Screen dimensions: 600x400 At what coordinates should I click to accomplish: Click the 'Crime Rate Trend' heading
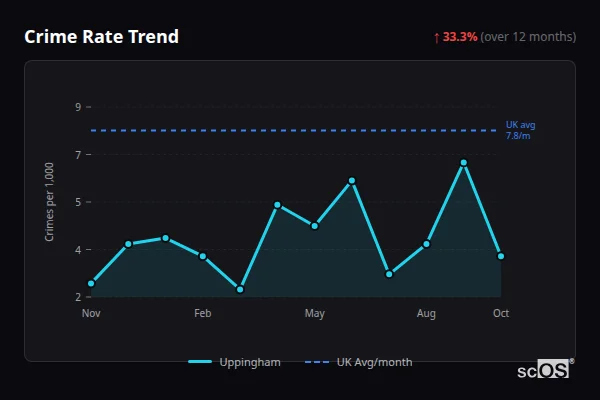click(x=101, y=37)
